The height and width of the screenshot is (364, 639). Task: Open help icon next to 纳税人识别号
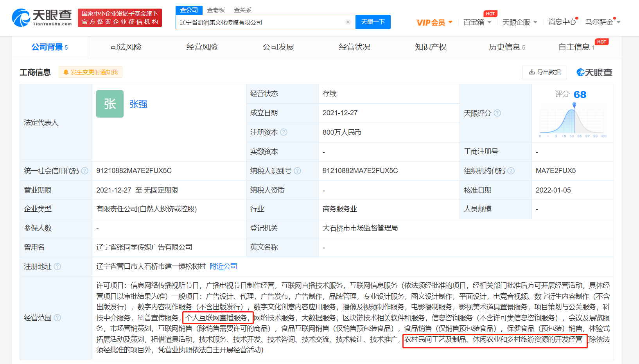[297, 171]
